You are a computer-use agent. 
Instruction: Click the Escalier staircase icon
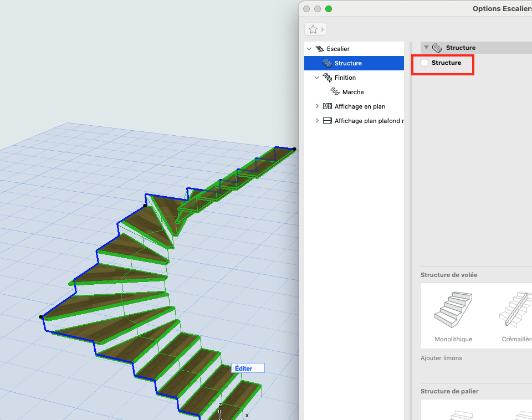[x=320, y=49]
